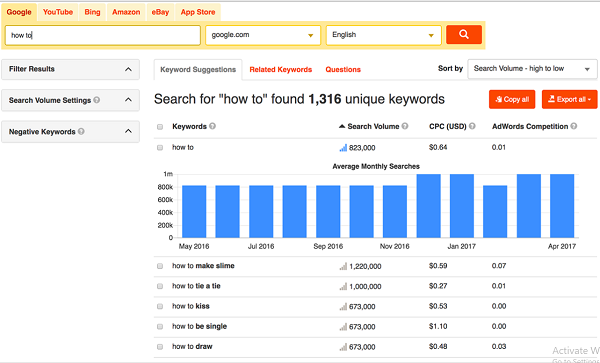
Task: Switch to the Bing tab
Action: (x=92, y=12)
